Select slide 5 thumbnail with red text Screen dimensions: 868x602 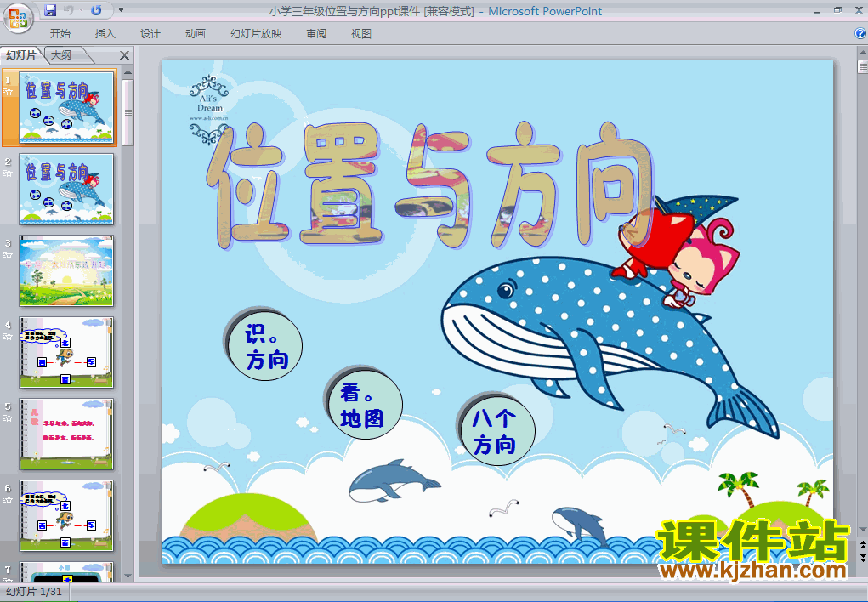tap(66, 434)
